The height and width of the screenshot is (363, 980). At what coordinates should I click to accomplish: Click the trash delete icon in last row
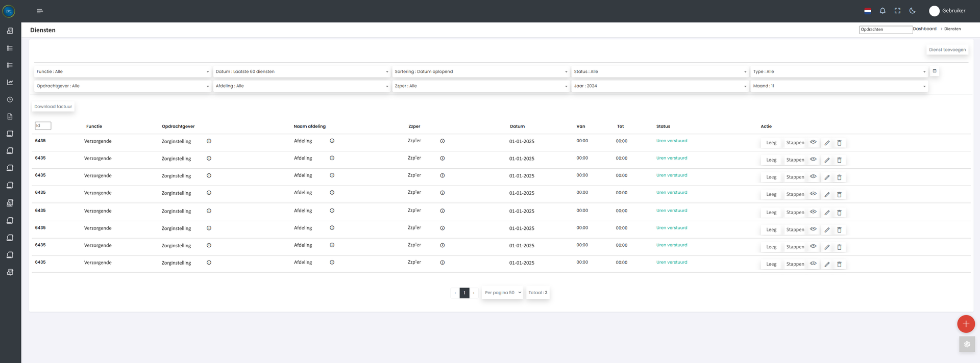(x=839, y=264)
